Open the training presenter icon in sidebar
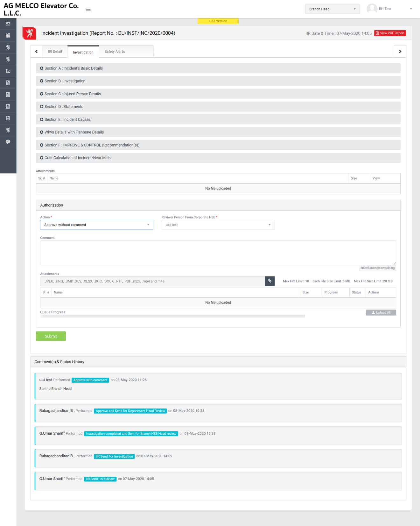Viewport: 420px width, 526px height. pyautogui.click(x=8, y=71)
